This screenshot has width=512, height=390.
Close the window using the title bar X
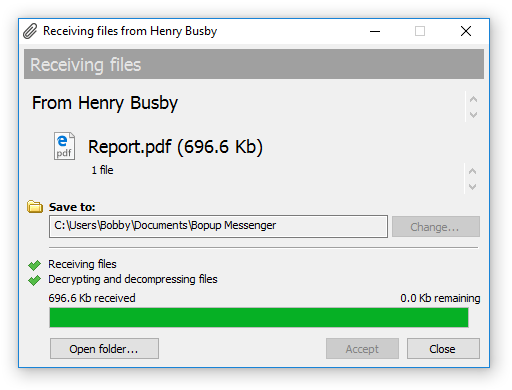pos(466,31)
